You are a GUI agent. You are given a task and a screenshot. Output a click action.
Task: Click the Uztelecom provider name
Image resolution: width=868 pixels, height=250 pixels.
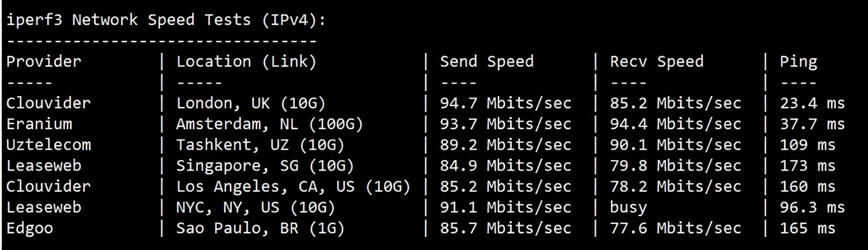pyautogui.click(x=48, y=145)
